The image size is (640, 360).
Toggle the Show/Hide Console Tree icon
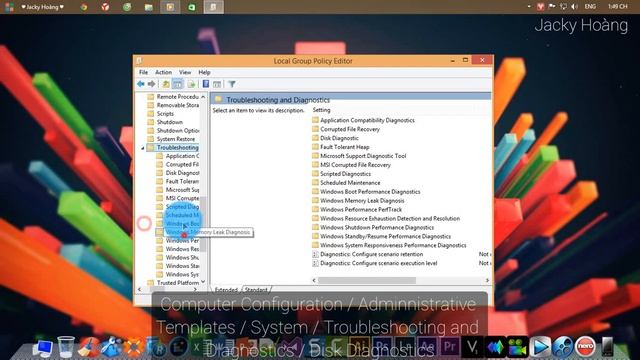[178, 84]
